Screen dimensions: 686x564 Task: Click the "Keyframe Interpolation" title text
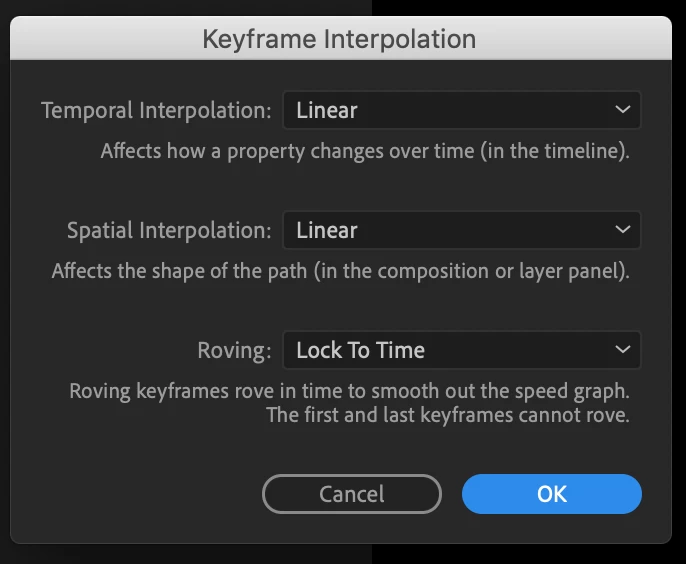[x=339, y=40]
